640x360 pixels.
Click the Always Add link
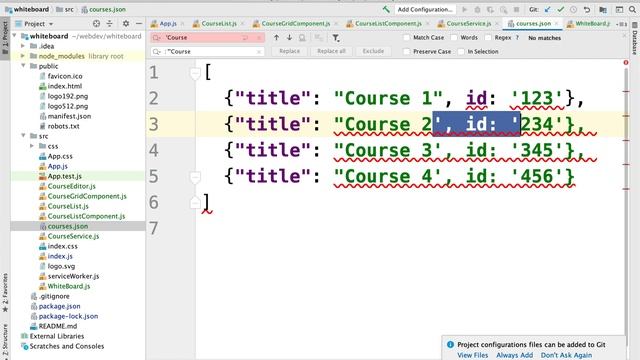(514, 355)
